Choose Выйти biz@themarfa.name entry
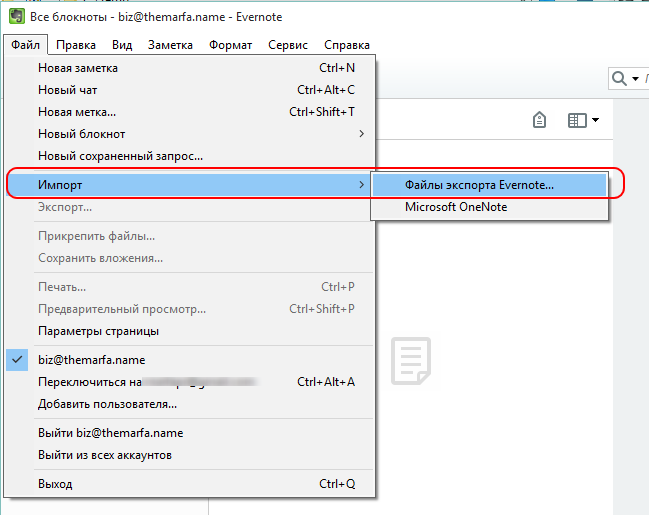 (x=190, y=433)
